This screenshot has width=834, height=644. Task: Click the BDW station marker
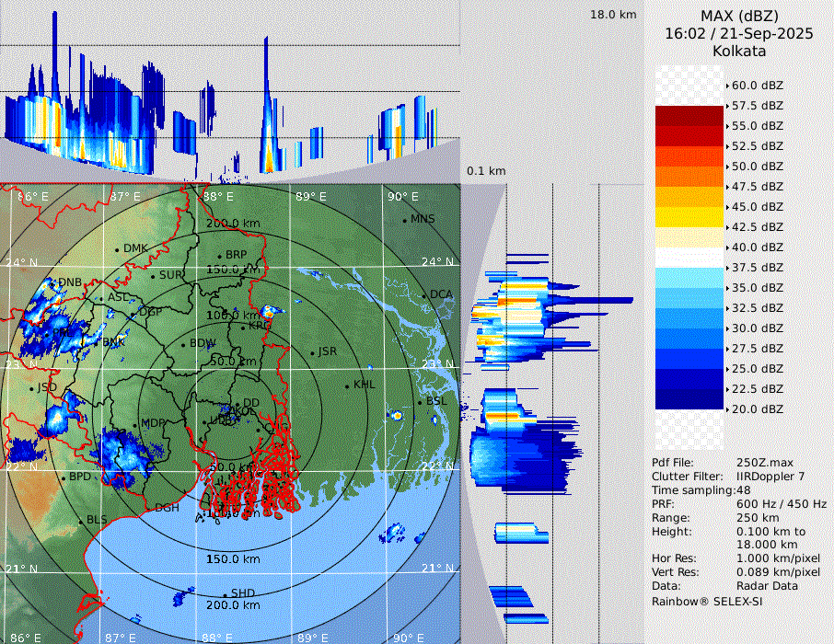point(183,344)
